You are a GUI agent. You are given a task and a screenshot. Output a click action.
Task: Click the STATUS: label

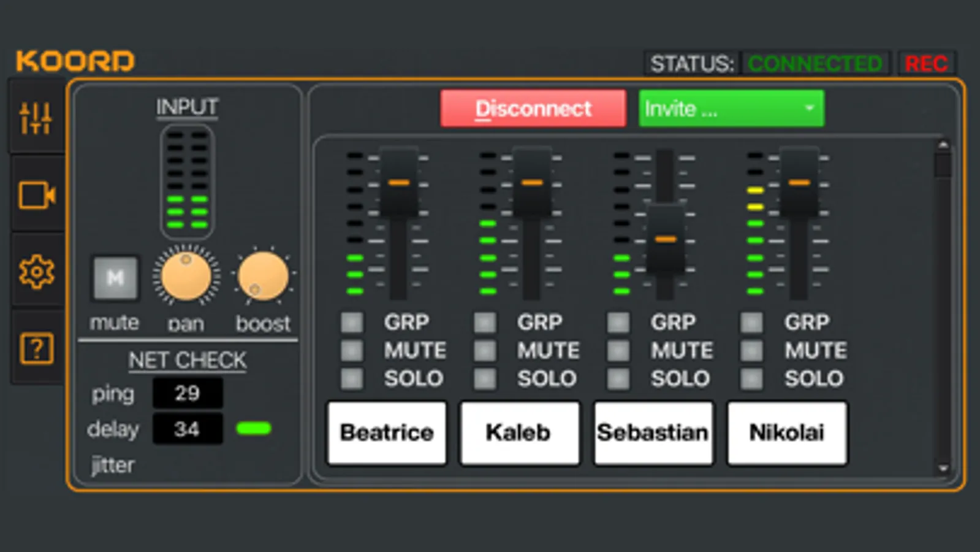tap(692, 63)
